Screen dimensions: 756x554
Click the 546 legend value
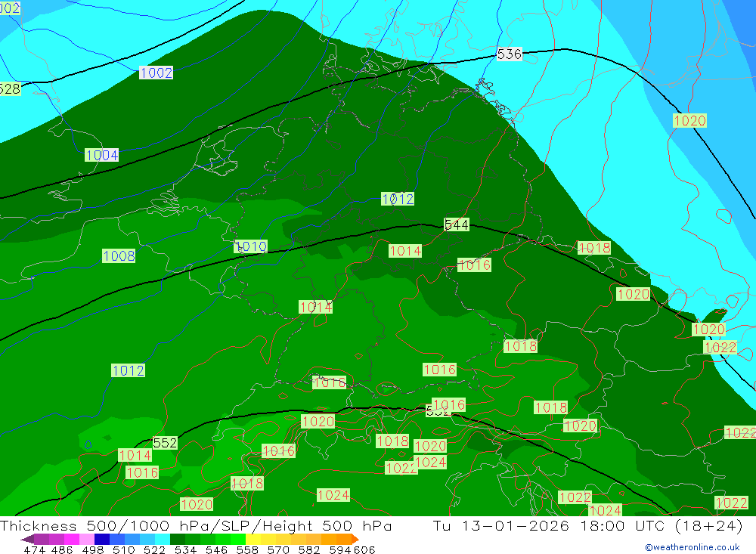coord(216,549)
